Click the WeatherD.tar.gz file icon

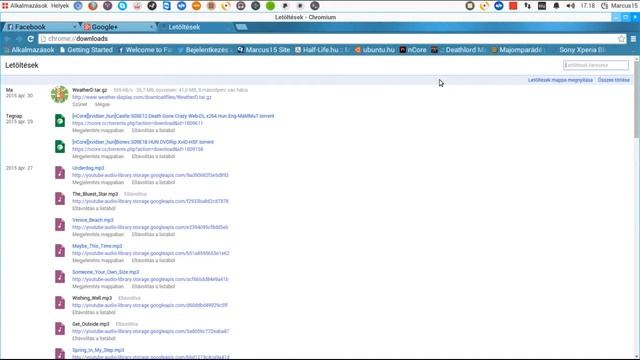(60, 95)
